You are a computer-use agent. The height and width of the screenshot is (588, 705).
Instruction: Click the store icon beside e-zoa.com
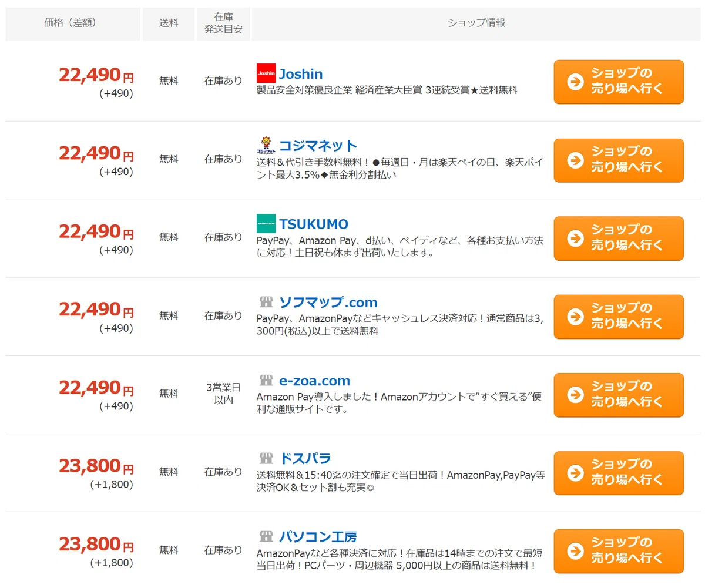(x=266, y=381)
